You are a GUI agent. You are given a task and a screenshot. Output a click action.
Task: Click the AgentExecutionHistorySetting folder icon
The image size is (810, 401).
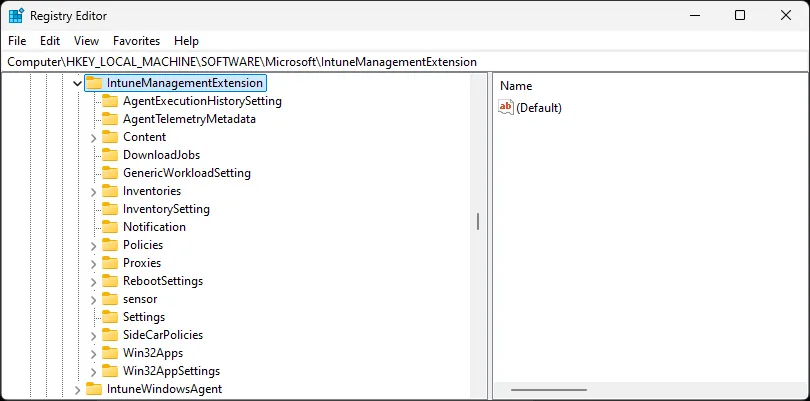click(110, 101)
